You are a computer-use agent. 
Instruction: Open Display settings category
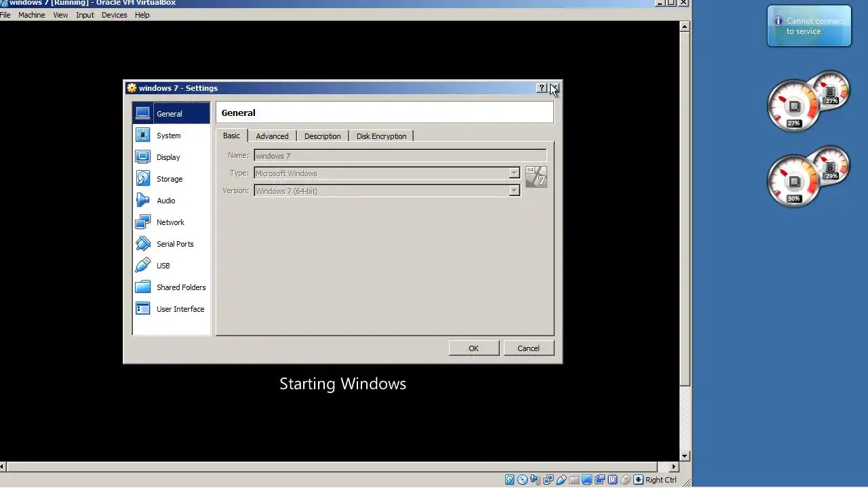[171, 157]
